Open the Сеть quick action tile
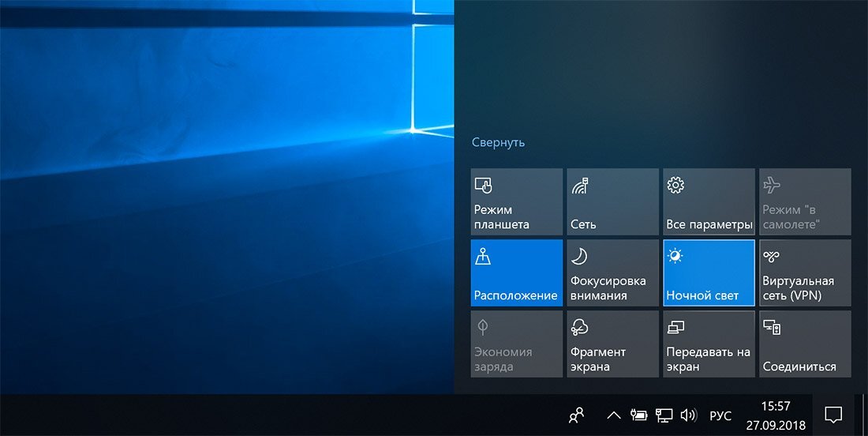Image resolution: width=868 pixels, height=436 pixels. click(613, 201)
